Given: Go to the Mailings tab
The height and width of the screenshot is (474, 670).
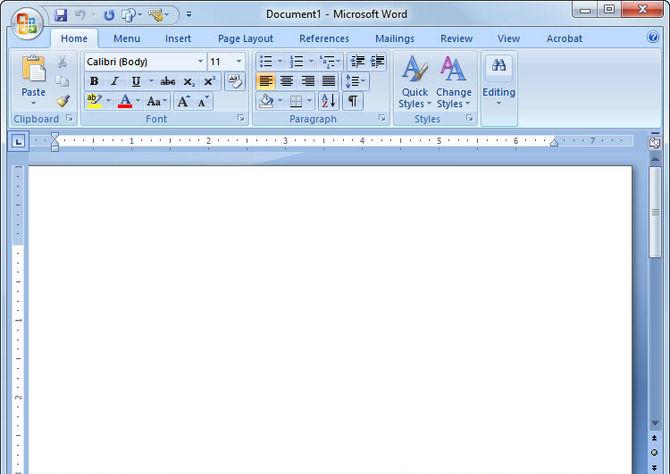Looking at the screenshot, I should [394, 38].
